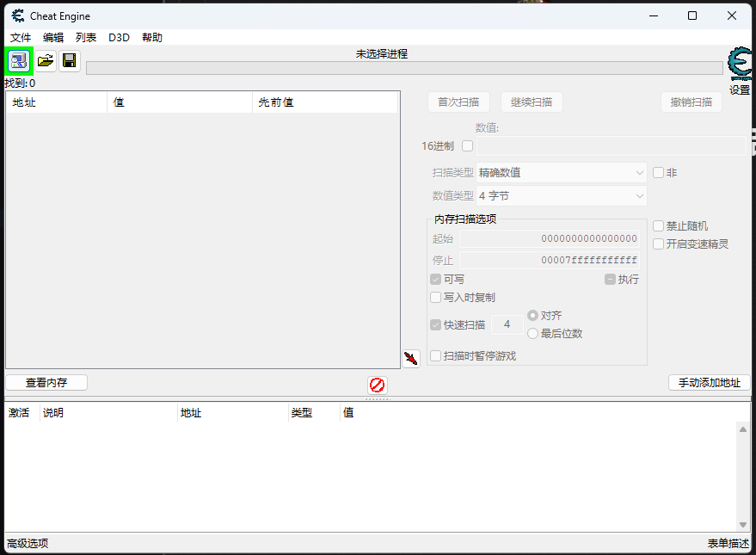The width and height of the screenshot is (756, 555).
Task: Open the 文件 menu
Action: point(21,38)
